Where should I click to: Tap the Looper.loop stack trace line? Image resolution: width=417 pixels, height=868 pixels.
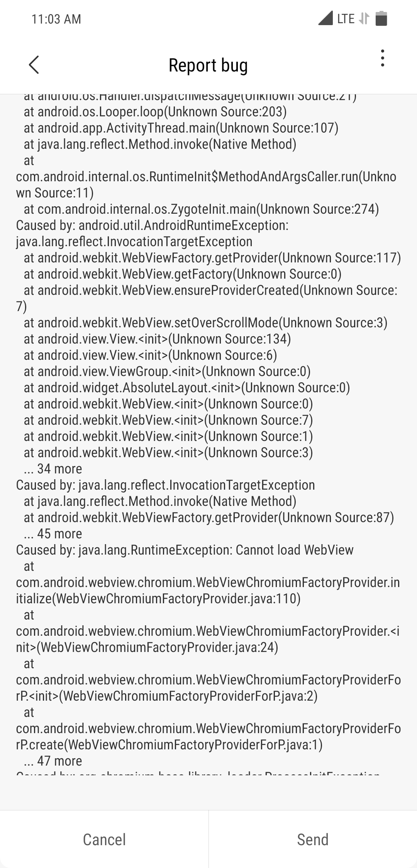coord(155,112)
